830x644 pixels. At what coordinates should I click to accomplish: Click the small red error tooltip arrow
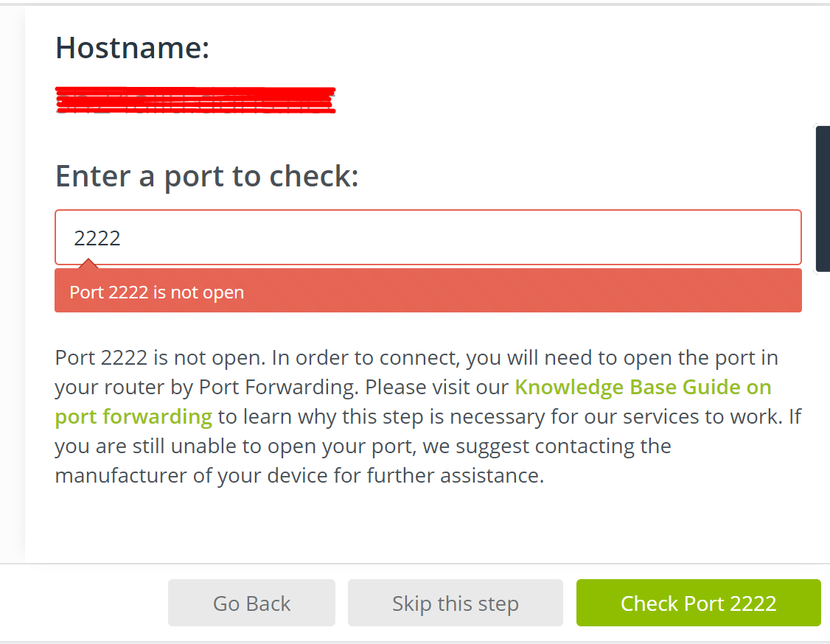pyautogui.click(x=88, y=264)
